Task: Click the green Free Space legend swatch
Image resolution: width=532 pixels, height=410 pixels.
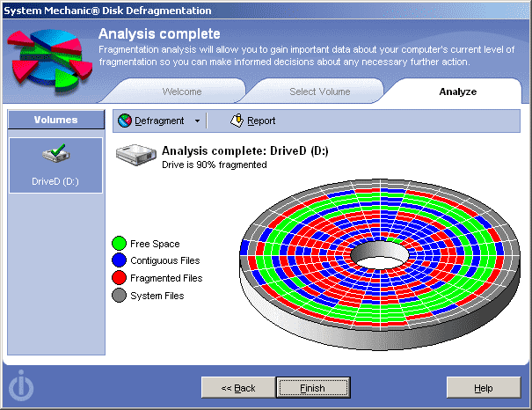Action: coord(120,244)
